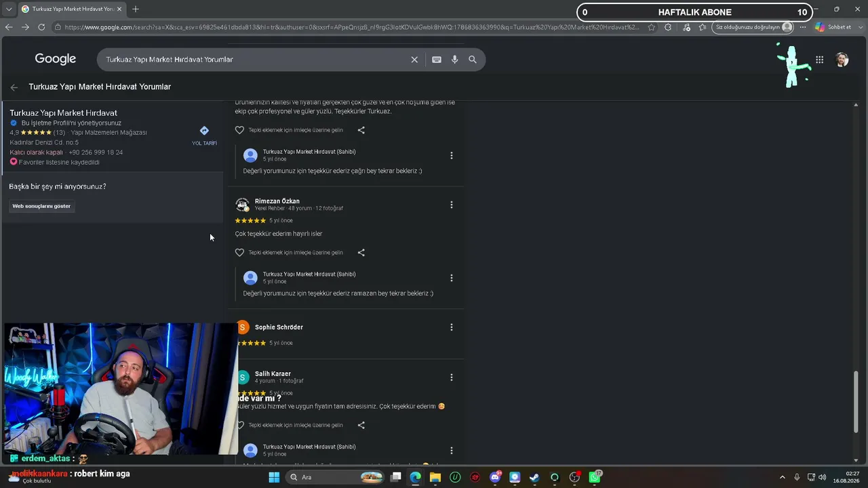This screenshot has width=868, height=488.
Task: Like the review above Çağrı bey reply
Action: click(239, 130)
